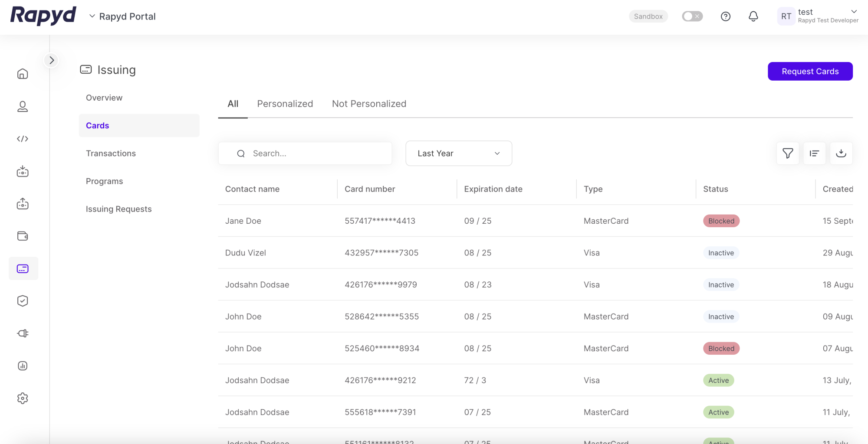Open Transactions in Issuing menu

[x=111, y=153]
